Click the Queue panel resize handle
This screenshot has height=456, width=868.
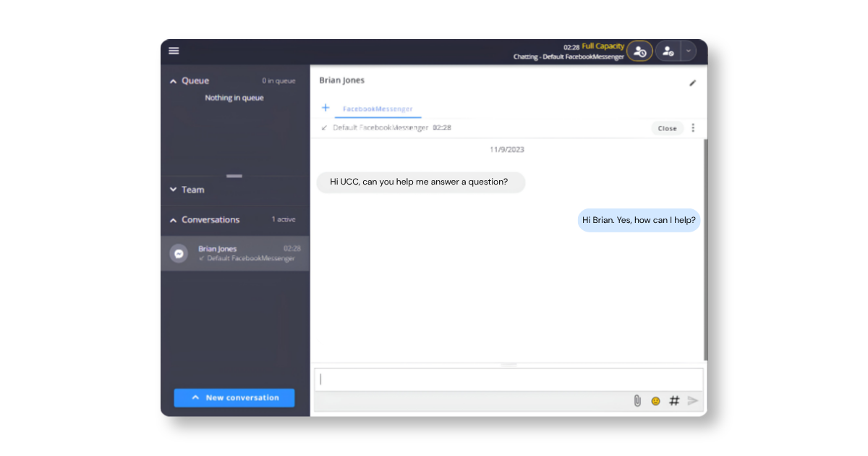pos(234,176)
